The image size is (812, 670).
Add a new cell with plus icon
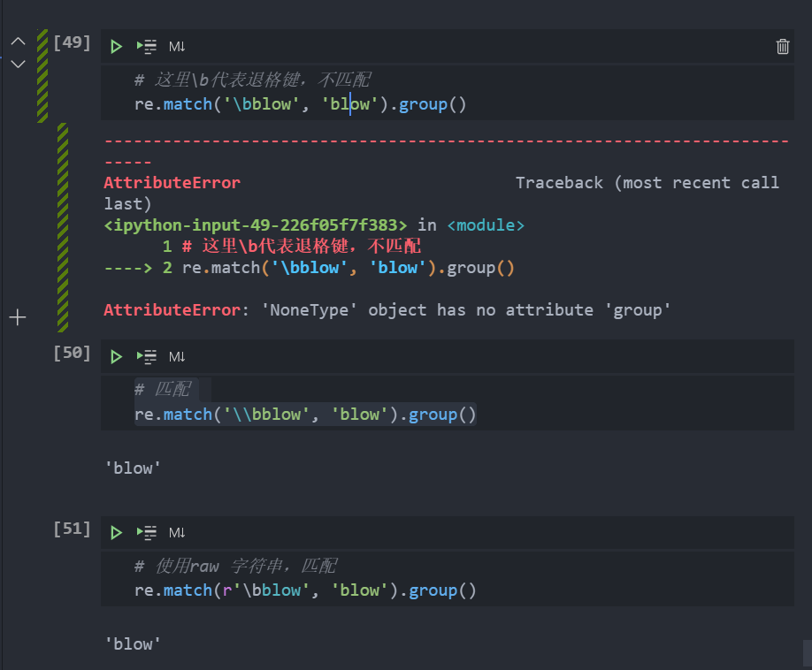[18, 317]
